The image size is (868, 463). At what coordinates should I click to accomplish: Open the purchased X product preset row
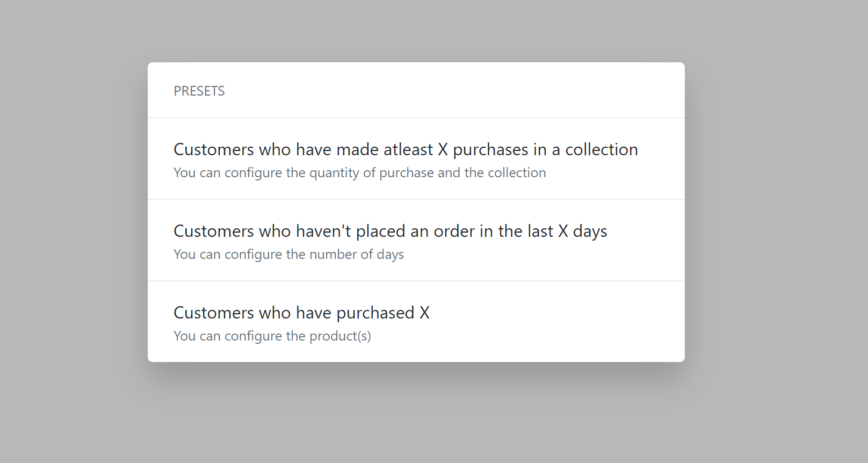coord(416,322)
